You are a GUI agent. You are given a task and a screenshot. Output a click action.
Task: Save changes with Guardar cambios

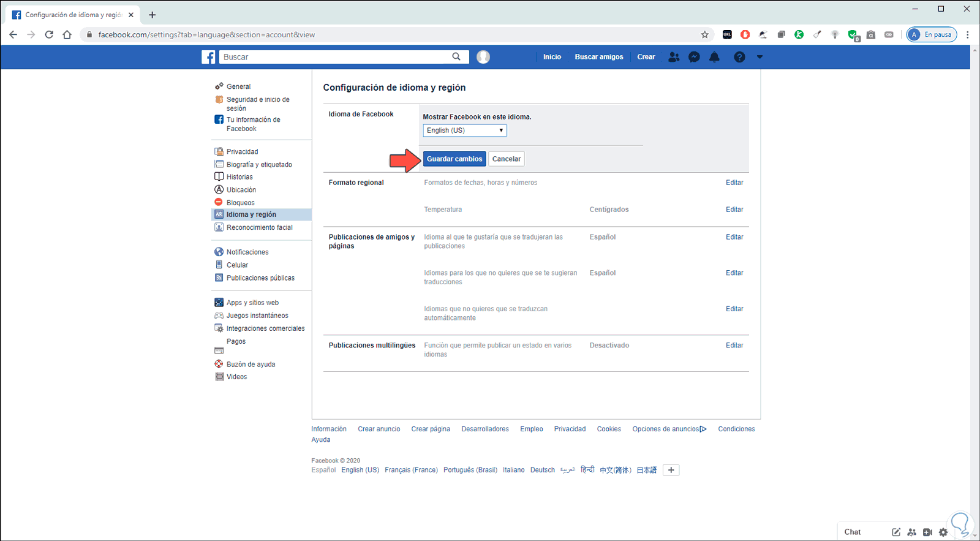pyautogui.click(x=454, y=159)
